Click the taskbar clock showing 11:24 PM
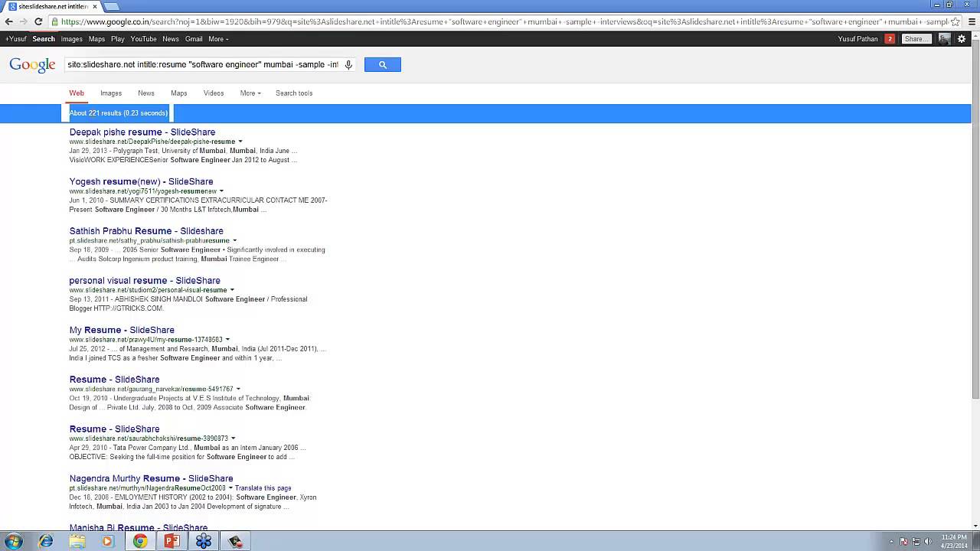The width and height of the screenshot is (980, 551). (953, 541)
